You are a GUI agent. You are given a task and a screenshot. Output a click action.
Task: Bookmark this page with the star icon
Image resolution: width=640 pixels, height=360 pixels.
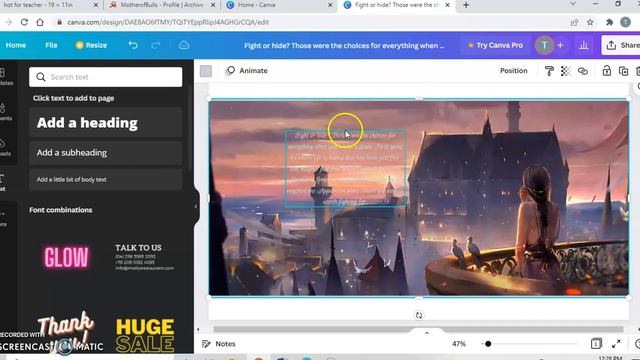[590, 22]
